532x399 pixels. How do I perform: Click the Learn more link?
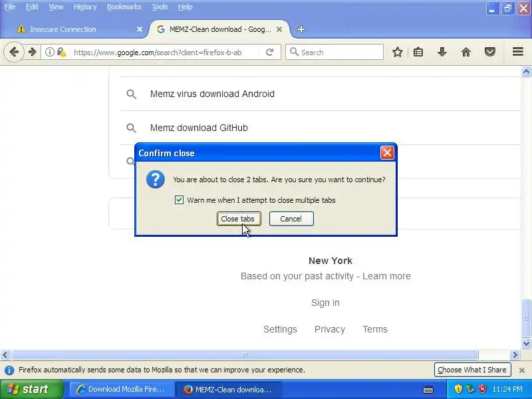coord(386,276)
